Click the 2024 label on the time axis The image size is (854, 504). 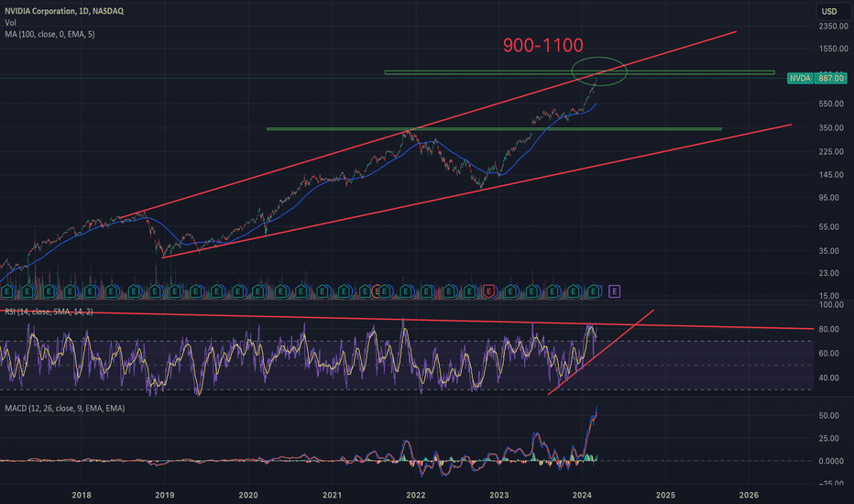[x=582, y=495]
